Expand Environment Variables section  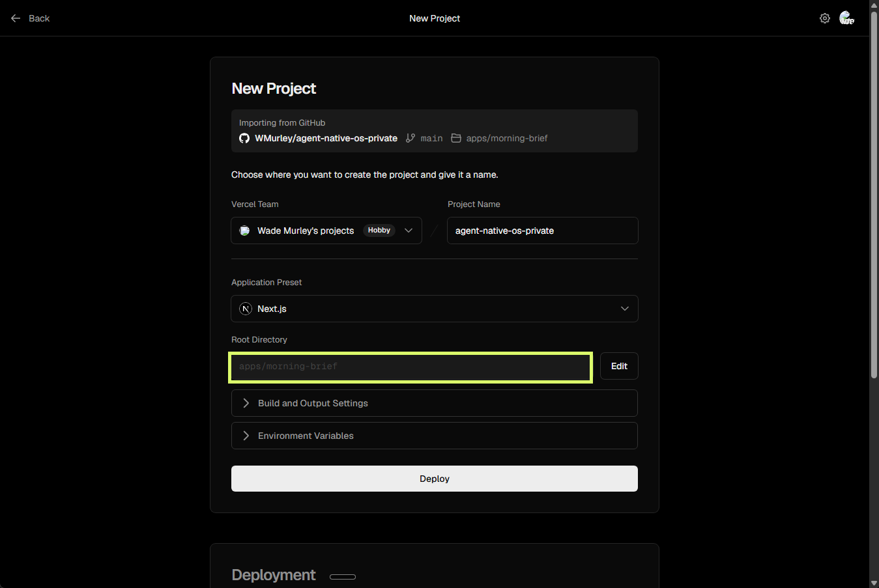[x=435, y=436]
